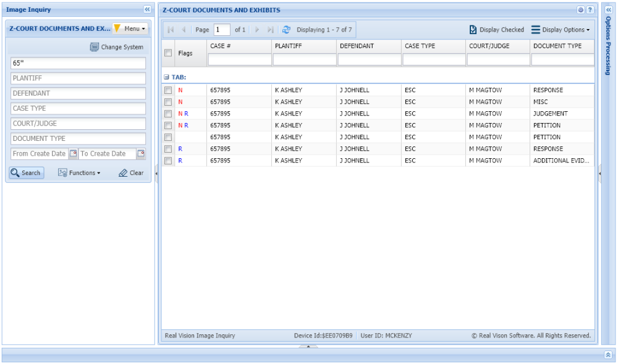Click the To Create Date field
Image resolution: width=618 pixels, height=364 pixels.
click(107, 154)
